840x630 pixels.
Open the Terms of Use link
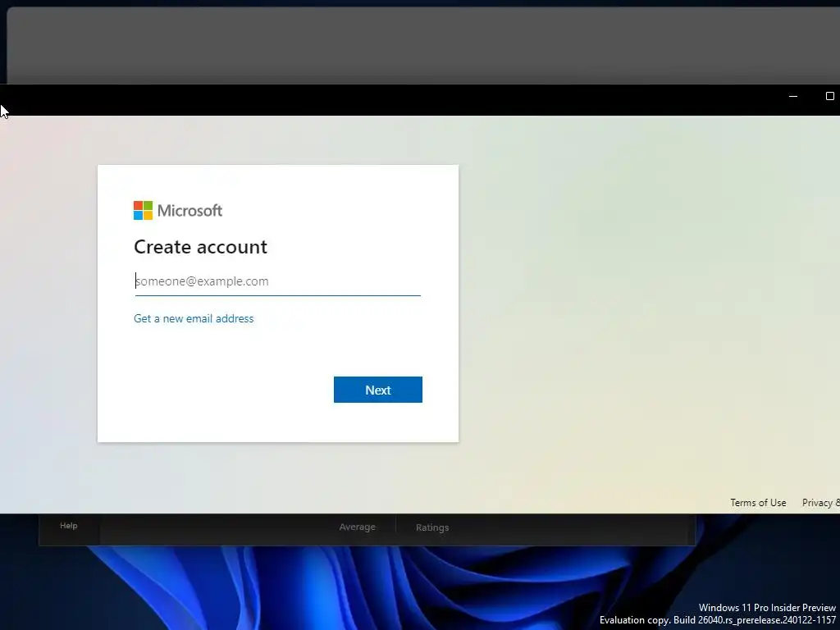(x=758, y=503)
